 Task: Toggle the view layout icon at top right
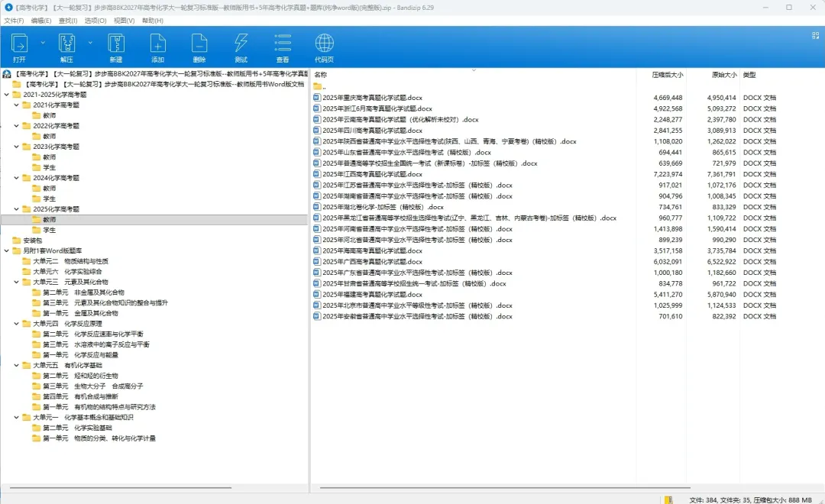[x=816, y=35]
